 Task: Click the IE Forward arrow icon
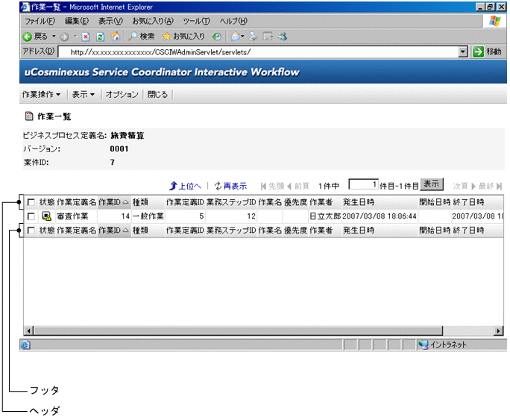[x=64, y=37]
